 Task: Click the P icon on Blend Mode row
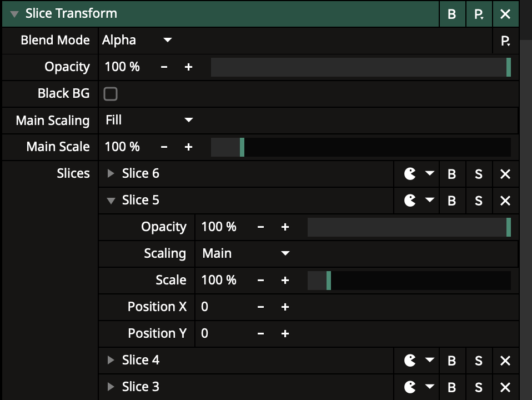[x=505, y=41]
